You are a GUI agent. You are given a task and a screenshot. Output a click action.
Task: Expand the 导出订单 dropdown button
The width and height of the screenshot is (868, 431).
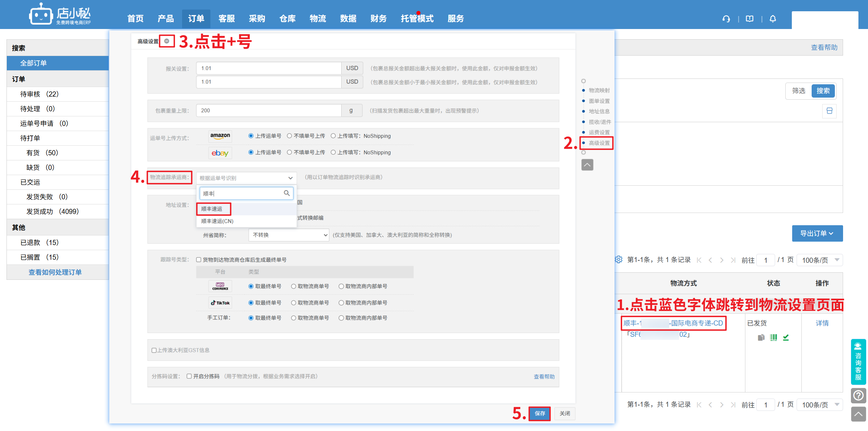pyautogui.click(x=817, y=233)
